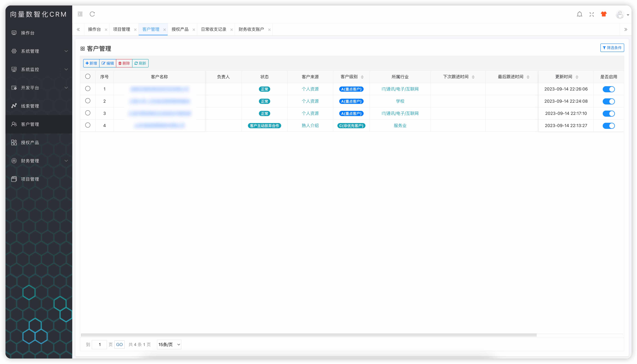Select the 客户管理 tab
Image resolution: width=637 pixels, height=364 pixels.
(151, 30)
